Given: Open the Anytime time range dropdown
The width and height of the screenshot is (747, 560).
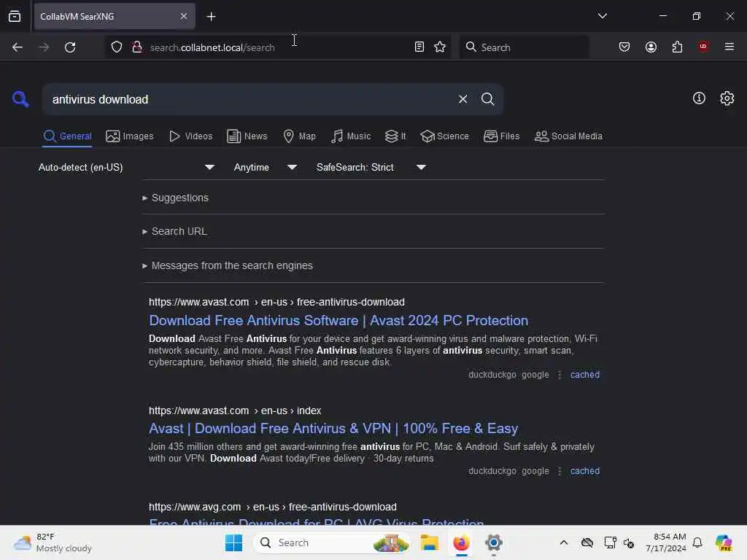Looking at the screenshot, I should pyautogui.click(x=266, y=167).
